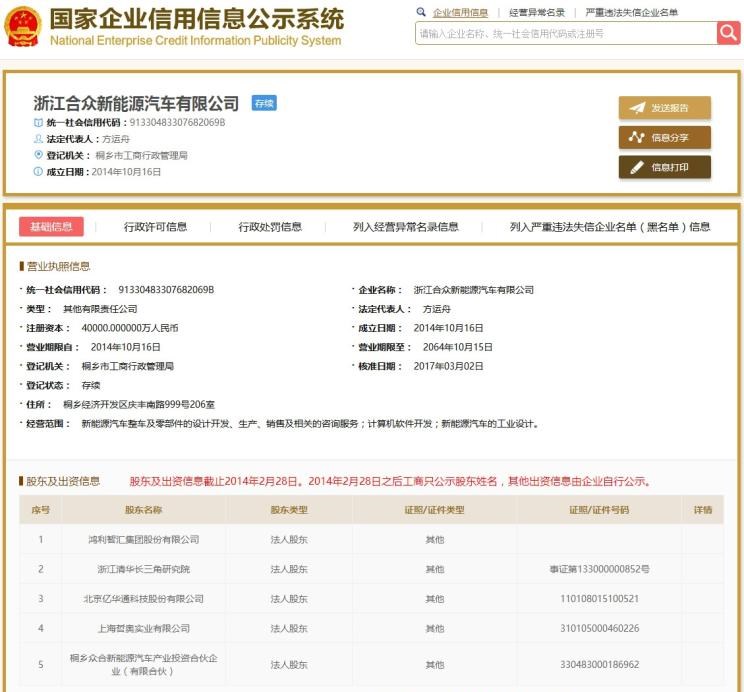Select the 经营异常名录 search category
Viewport: 744px width, 692px height.
pos(537,13)
